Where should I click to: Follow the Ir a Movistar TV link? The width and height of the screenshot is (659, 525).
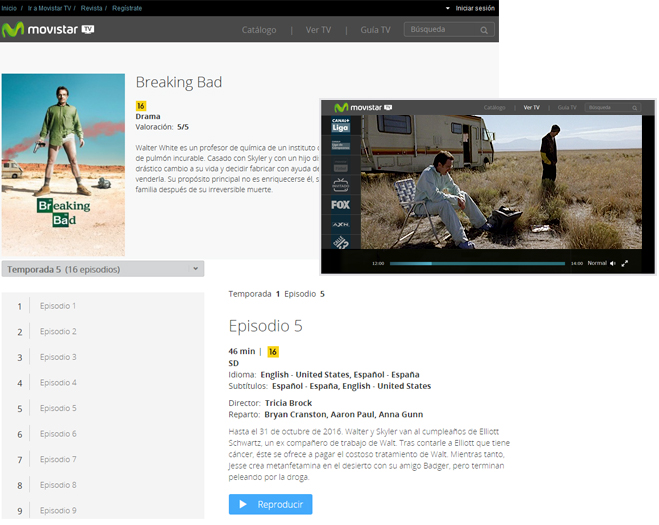(x=49, y=8)
